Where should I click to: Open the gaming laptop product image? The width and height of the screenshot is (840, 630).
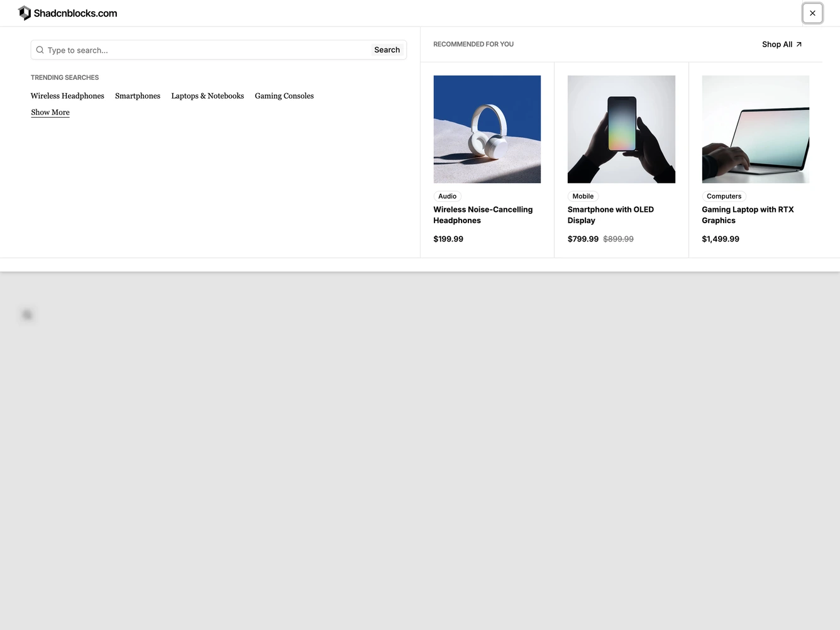(756, 130)
